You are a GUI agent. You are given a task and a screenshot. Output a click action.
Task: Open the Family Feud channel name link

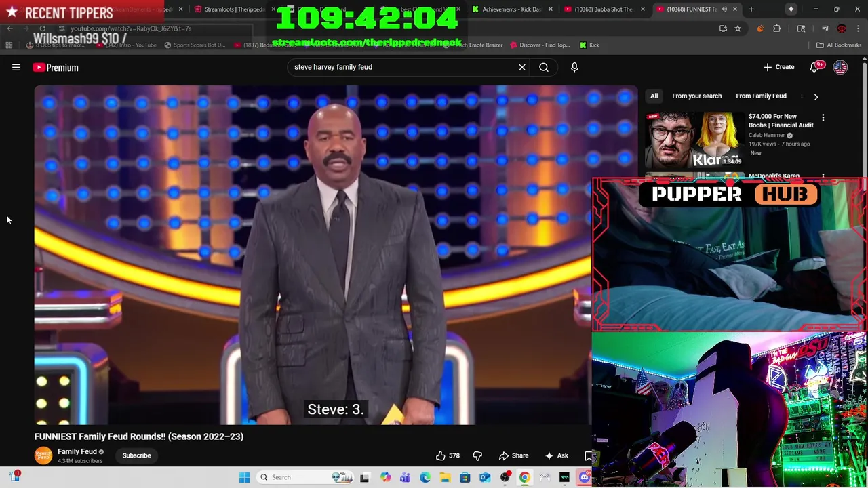(77, 451)
